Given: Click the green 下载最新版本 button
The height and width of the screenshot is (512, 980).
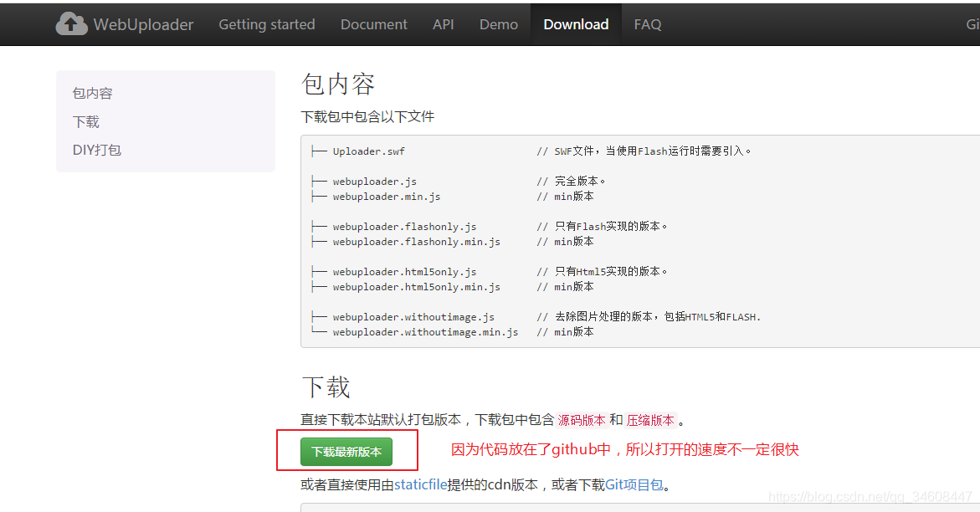Looking at the screenshot, I should coord(346,452).
